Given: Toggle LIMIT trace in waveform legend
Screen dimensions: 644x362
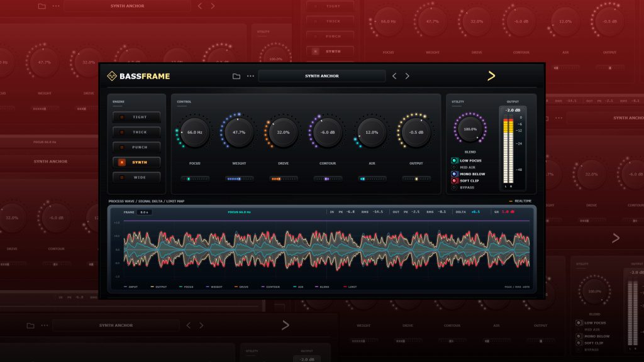Looking at the screenshot, I should (350, 287).
